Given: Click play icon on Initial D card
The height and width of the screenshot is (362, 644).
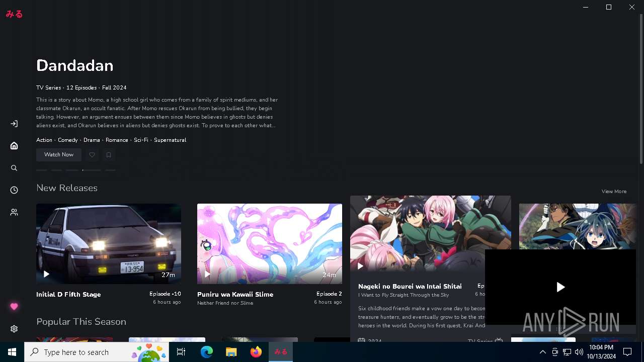Looking at the screenshot, I should point(46,274).
